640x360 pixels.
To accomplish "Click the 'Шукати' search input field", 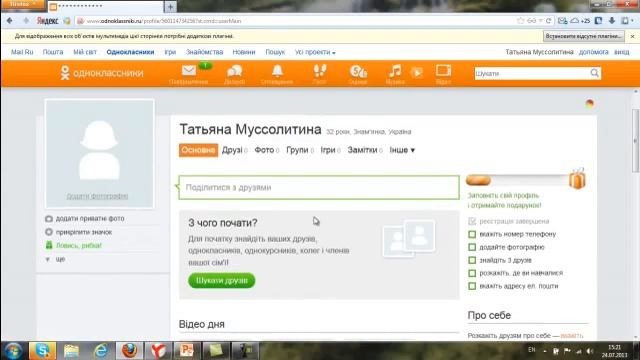I will [x=532, y=73].
